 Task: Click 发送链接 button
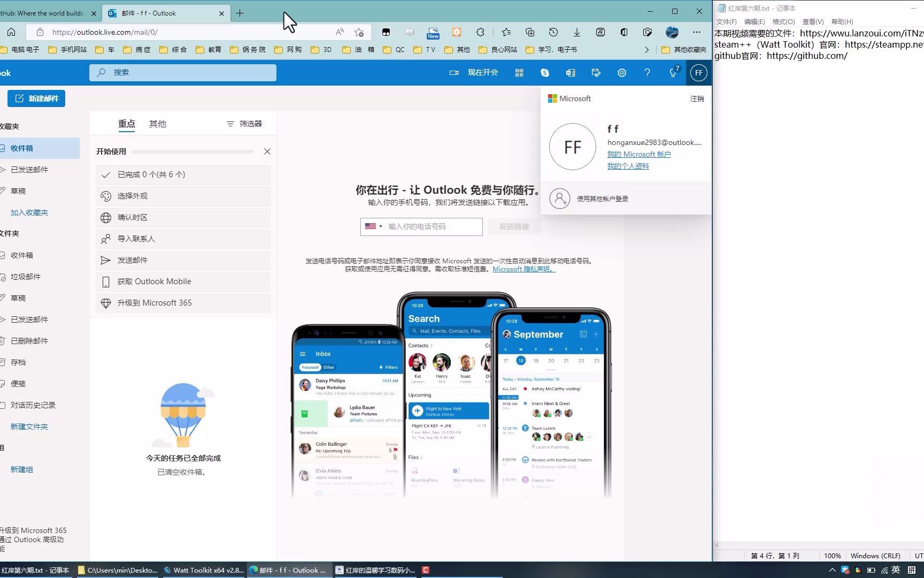tap(514, 226)
